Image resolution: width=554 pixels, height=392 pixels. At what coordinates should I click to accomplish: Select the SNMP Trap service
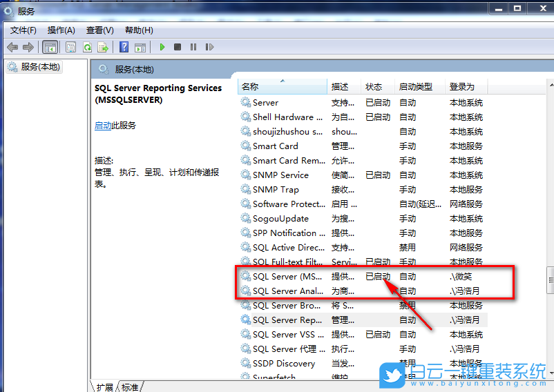point(363,190)
